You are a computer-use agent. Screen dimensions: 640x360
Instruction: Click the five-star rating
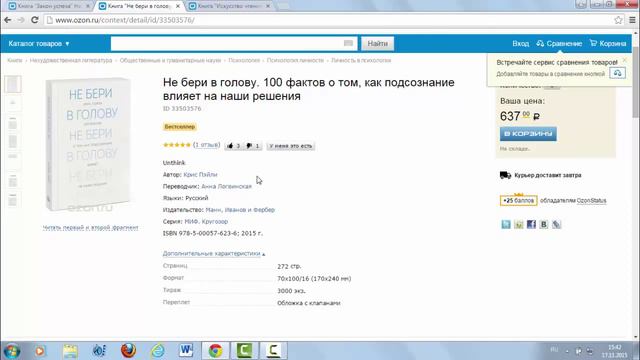tap(177, 145)
